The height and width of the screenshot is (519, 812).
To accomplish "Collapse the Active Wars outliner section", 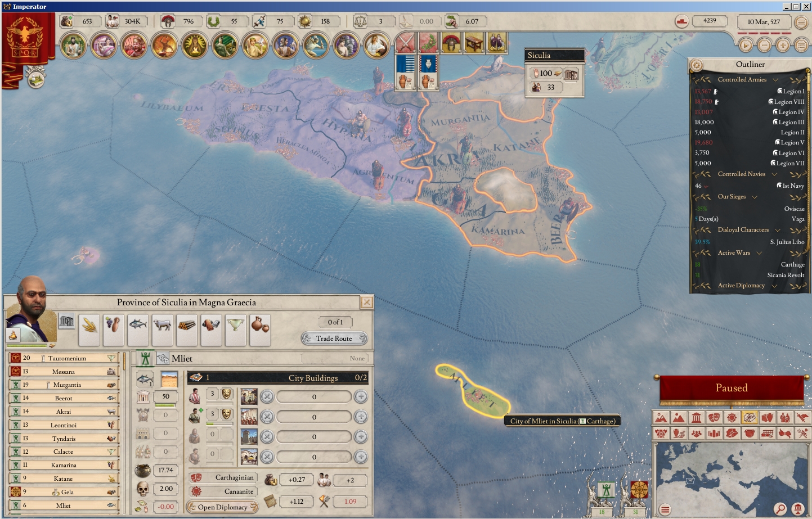I will [759, 253].
